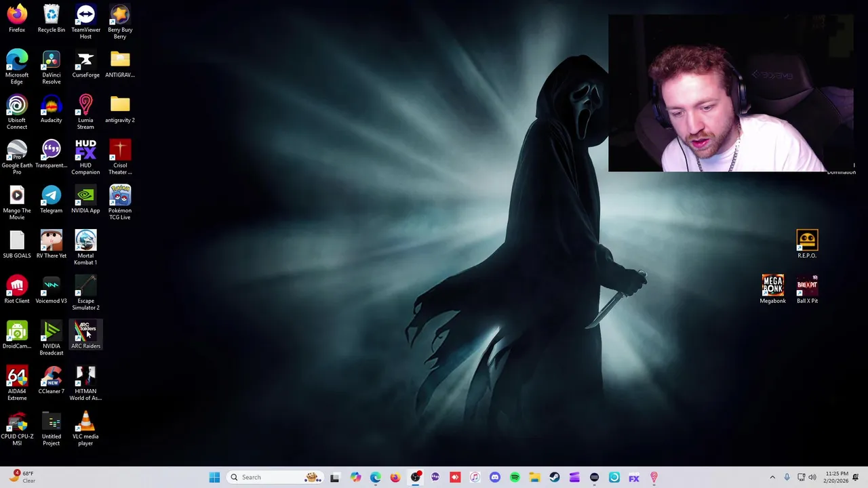Select the Voicemod V3 shortcut
This screenshot has height=488, width=868.
click(52, 290)
